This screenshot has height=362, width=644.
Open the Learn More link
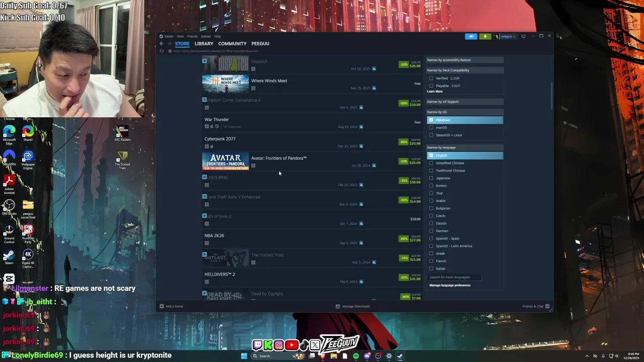pos(435,92)
